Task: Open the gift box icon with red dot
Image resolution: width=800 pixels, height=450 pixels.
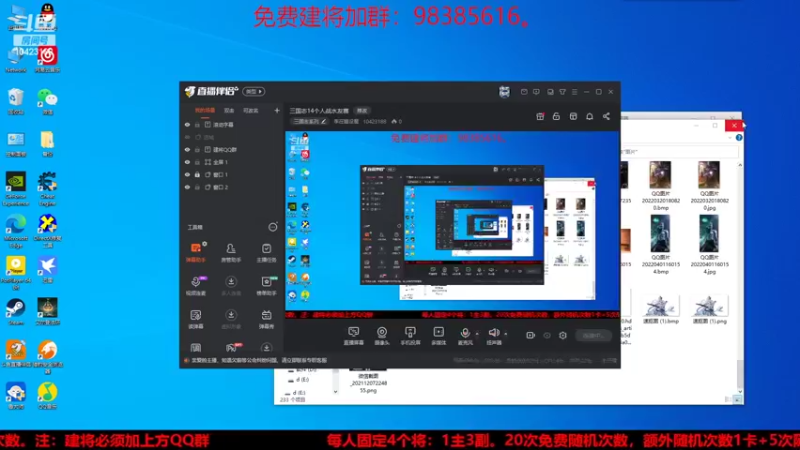Action: (x=540, y=116)
